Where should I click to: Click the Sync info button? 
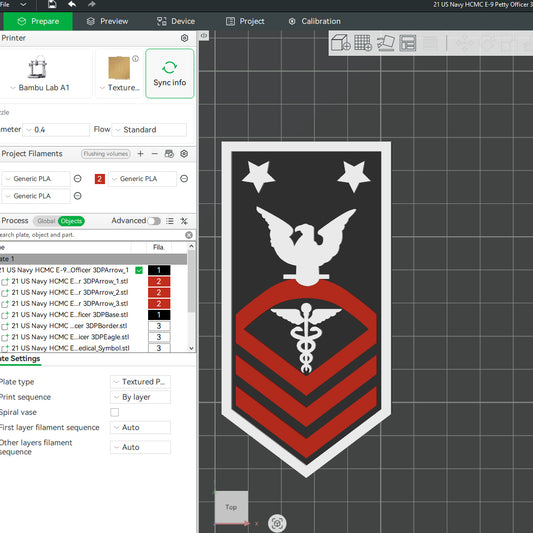[x=170, y=73]
